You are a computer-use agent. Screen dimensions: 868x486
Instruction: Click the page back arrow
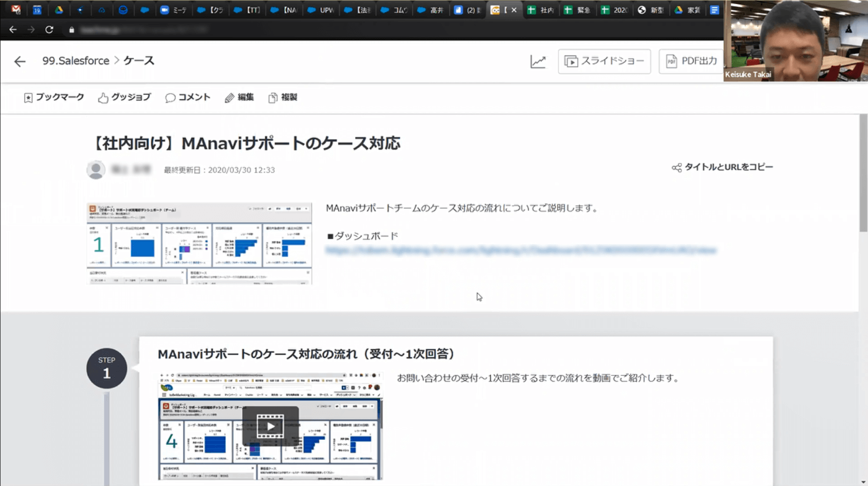coord(20,61)
